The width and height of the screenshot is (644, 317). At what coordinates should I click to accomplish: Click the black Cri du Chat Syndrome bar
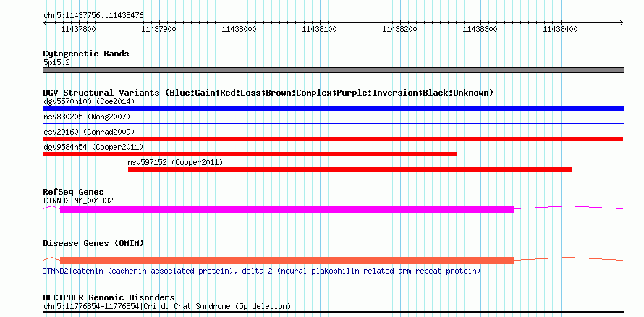(x=333, y=313)
